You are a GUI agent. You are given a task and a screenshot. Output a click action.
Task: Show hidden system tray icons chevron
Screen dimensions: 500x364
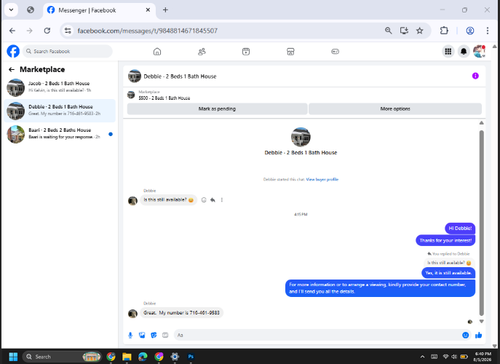tap(422, 357)
